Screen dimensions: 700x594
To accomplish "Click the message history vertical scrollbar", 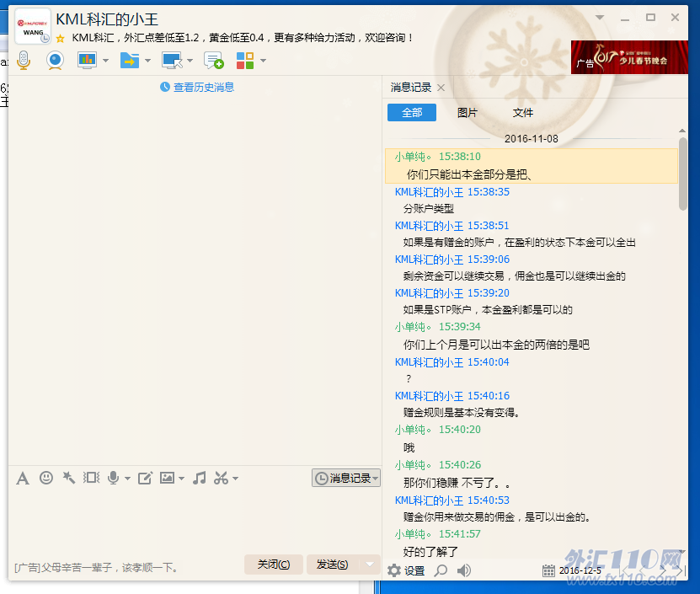I will [x=682, y=169].
